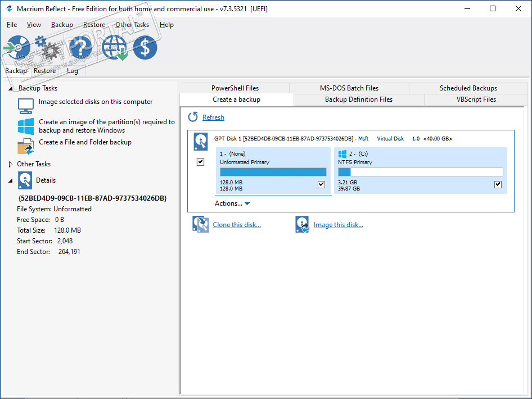Click the Image this disk icon
The image size is (532, 399).
click(x=303, y=225)
